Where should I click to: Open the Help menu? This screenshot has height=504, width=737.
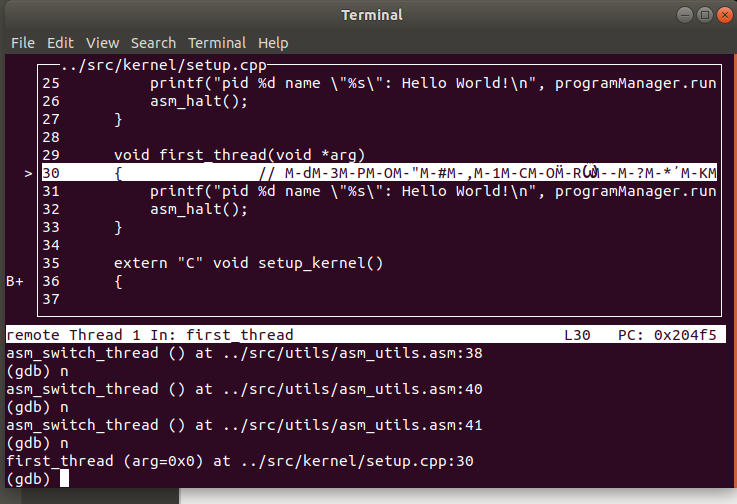click(x=273, y=43)
